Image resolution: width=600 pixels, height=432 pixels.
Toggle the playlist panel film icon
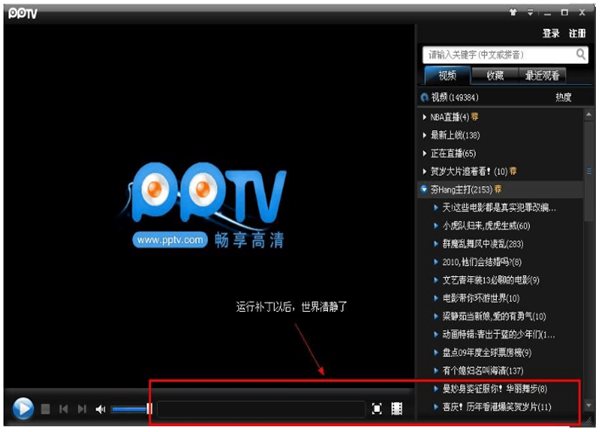point(397,409)
